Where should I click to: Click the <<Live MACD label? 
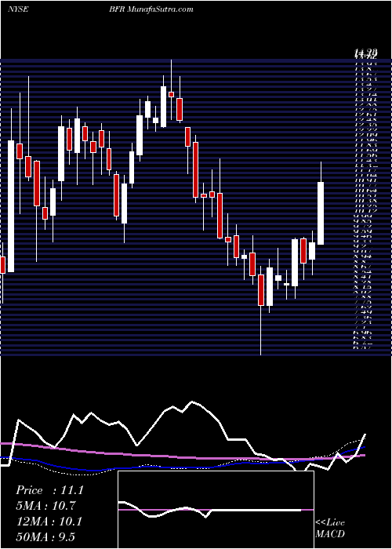330,529
